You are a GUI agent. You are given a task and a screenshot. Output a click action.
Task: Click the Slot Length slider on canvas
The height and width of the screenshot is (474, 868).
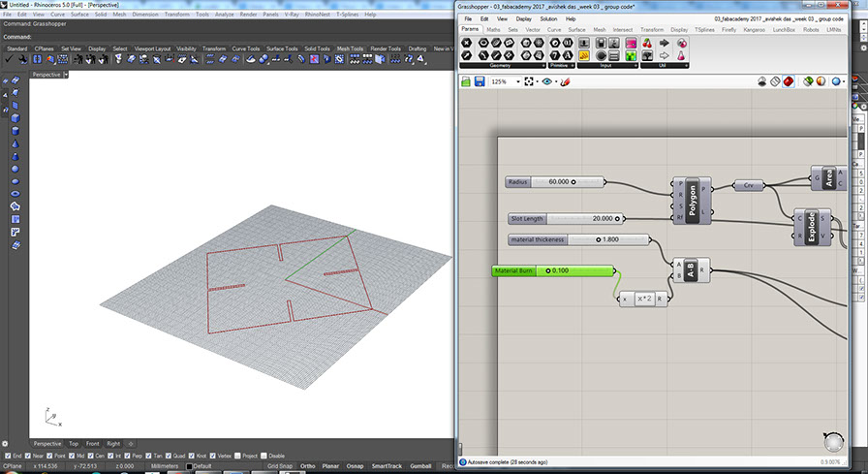(567, 219)
